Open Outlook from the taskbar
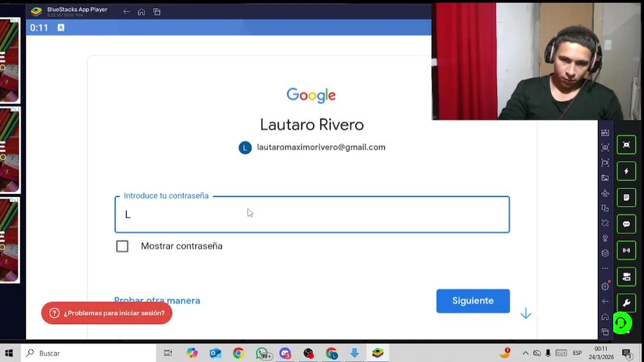The height and width of the screenshot is (362, 644). coord(215,353)
